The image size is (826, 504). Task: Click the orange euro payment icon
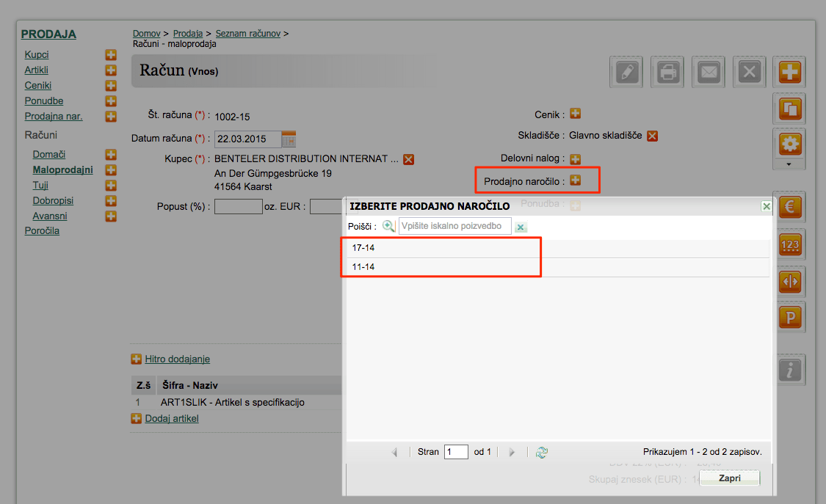[789, 206]
